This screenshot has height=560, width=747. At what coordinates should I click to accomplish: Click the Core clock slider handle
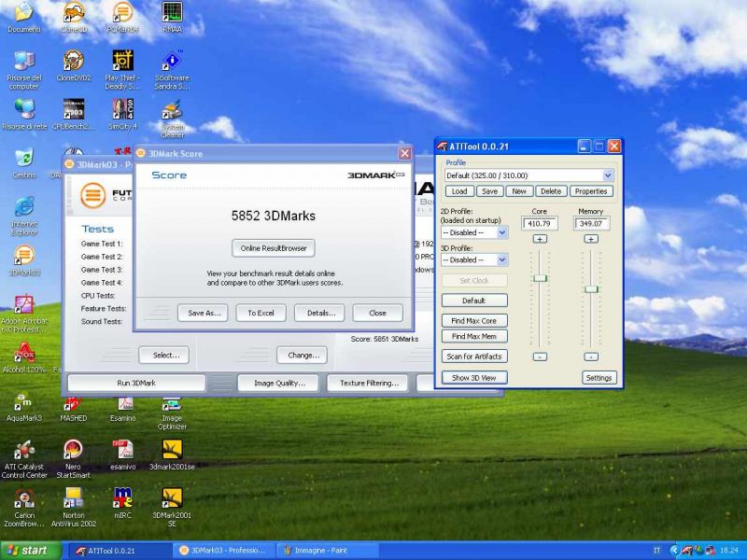click(x=540, y=278)
